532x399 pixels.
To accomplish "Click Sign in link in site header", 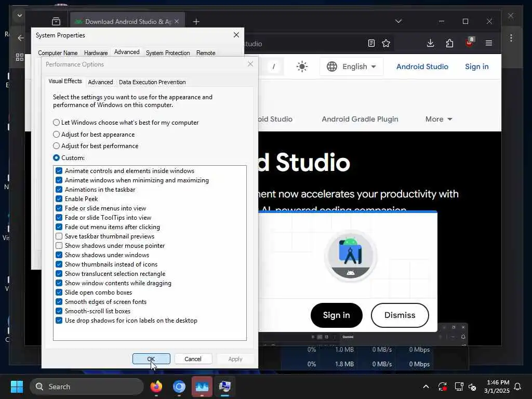I will [x=476, y=66].
